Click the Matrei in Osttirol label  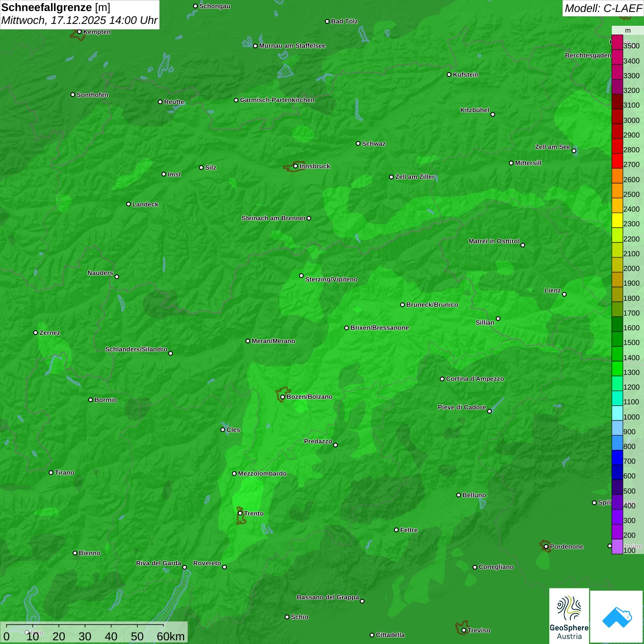click(x=494, y=241)
